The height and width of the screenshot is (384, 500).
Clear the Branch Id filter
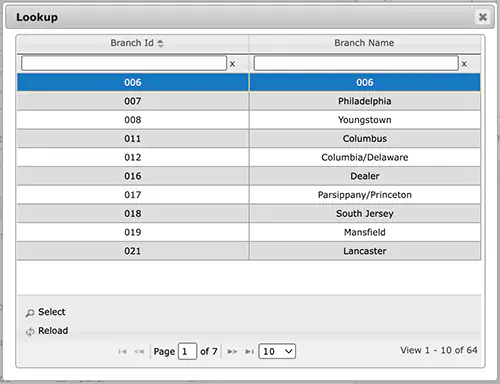point(232,64)
